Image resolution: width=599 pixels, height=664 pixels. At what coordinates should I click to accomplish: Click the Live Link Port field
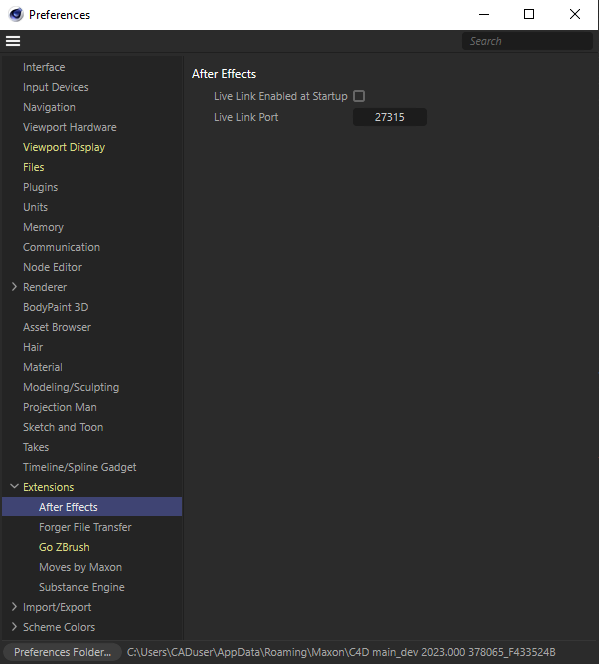pyautogui.click(x=389, y=117)
